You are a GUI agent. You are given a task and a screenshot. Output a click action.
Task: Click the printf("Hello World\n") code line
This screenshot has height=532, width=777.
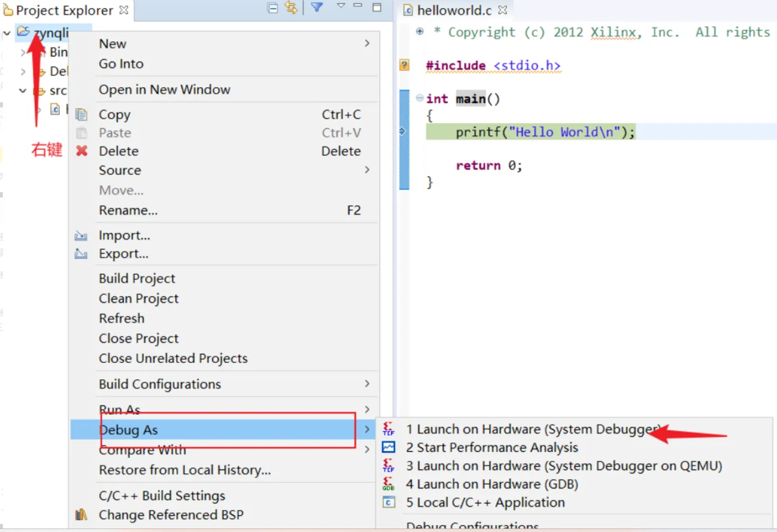coord(545,132)
